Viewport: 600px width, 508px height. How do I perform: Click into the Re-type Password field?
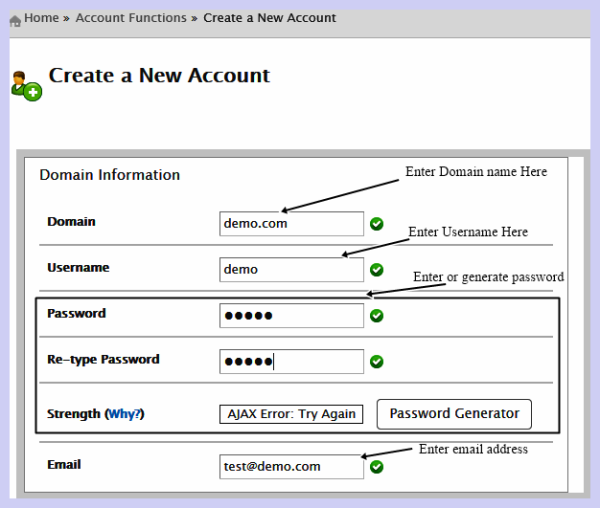[x=292, y=361]
